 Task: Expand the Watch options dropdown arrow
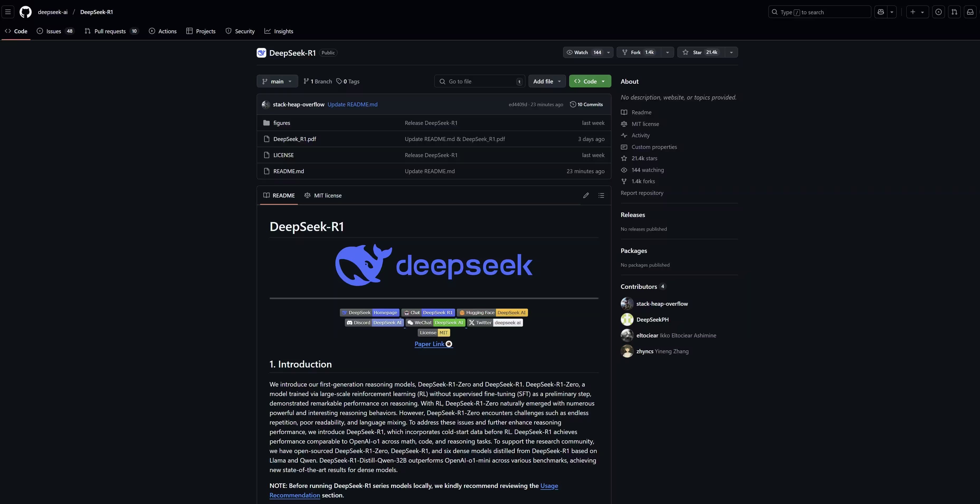(608, 52)
